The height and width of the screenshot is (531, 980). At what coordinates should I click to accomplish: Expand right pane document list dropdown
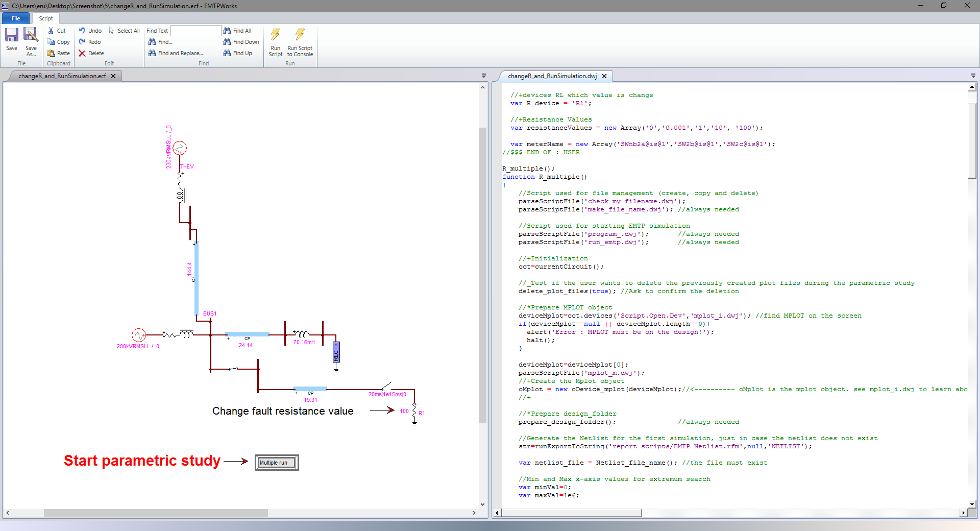tap(973, 76)
